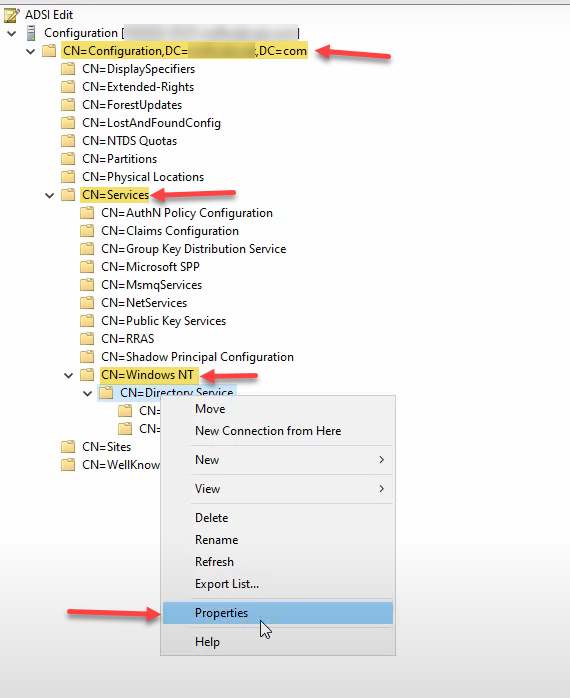
Task: Click the CN=Windows NT folder icon
Action: [87, 375]
